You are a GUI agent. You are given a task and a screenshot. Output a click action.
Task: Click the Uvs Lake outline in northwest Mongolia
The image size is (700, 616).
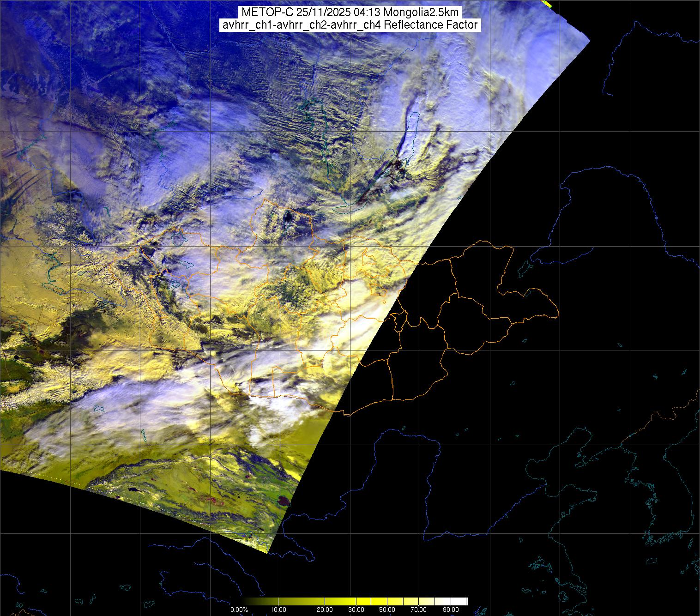point(179,240)
